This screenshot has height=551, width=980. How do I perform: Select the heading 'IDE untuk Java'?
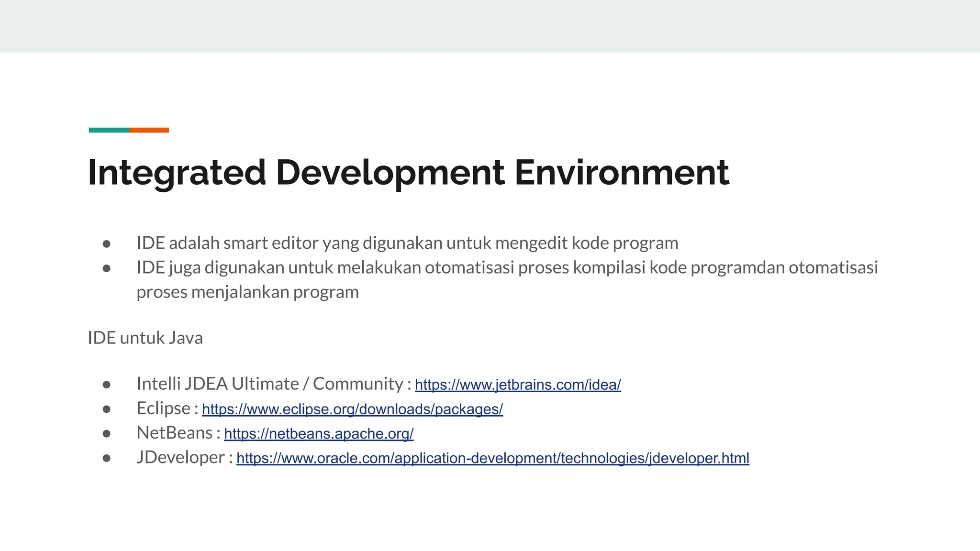point(145,338)
